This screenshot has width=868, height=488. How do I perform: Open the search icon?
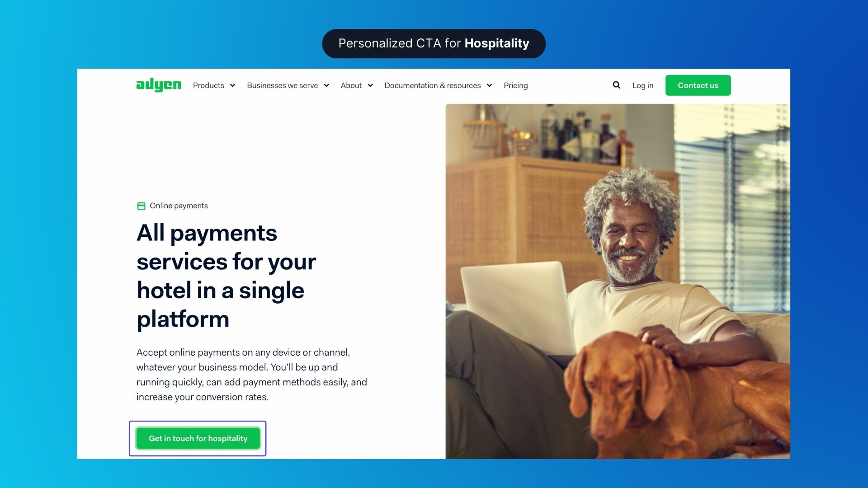tap(616, 84)
